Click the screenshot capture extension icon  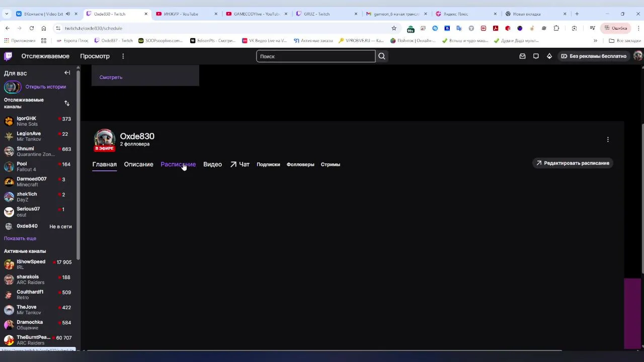(575, 28)
